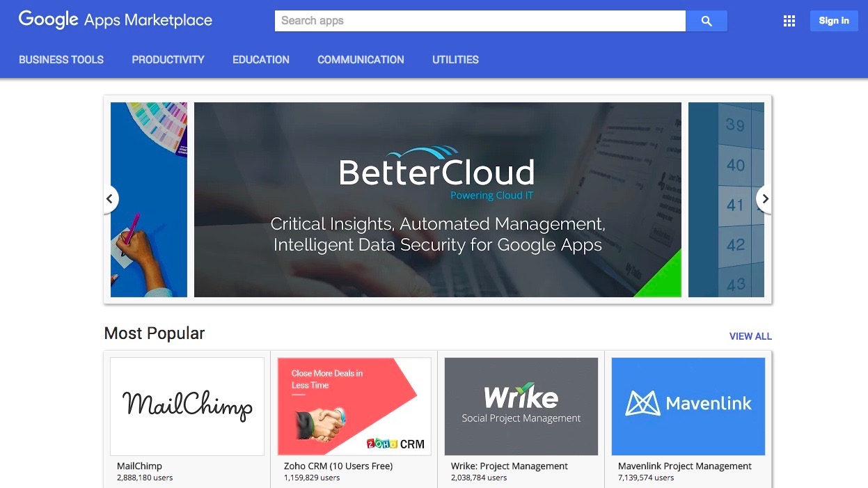The height and width of the screenshot is (488, 868).
Task: Advance to next carousel slide
Action: click(764, 199)
